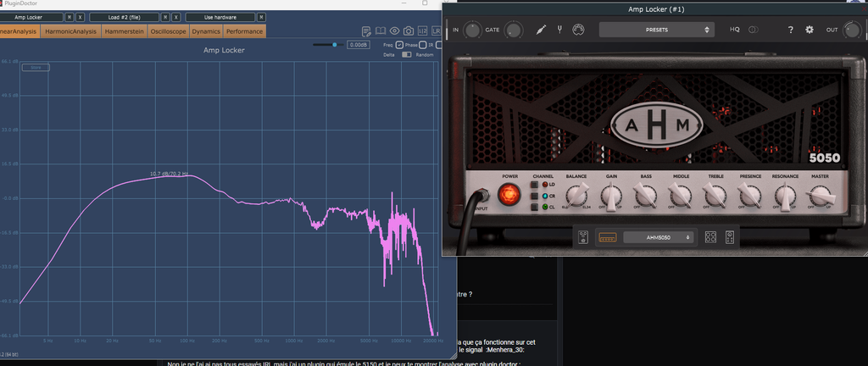
Task: Click the OUT knob in Amp Locker
Action: [853, 30]
